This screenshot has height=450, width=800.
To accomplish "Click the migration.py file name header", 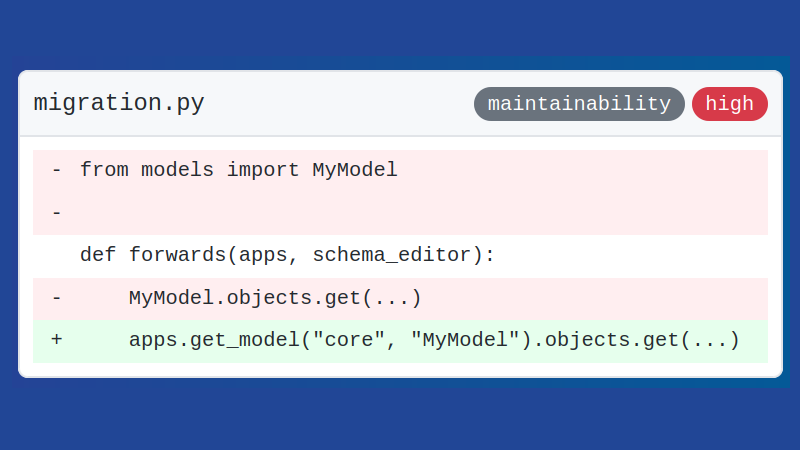I will [119, 104].
